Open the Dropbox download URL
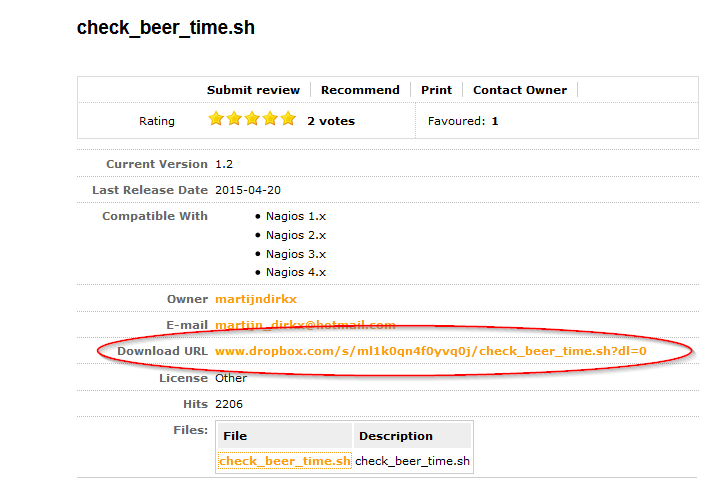This screenshot has height=487, width=715. (x=431, y=351)
